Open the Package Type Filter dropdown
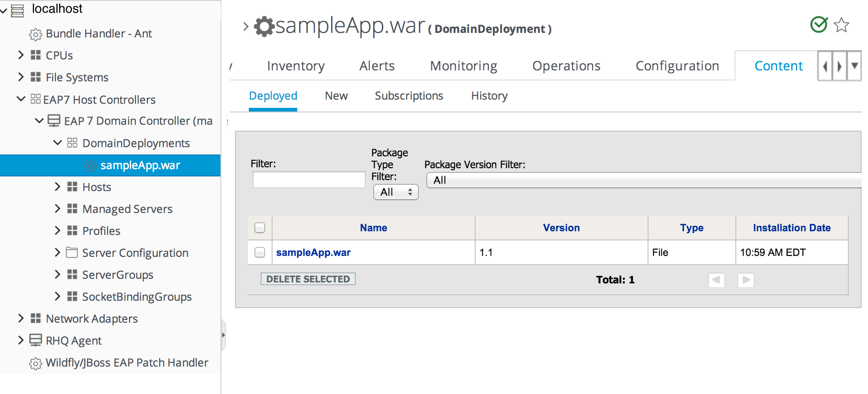Image resolution: width=868 pixels, height=394 pixels. pos(396,192)
